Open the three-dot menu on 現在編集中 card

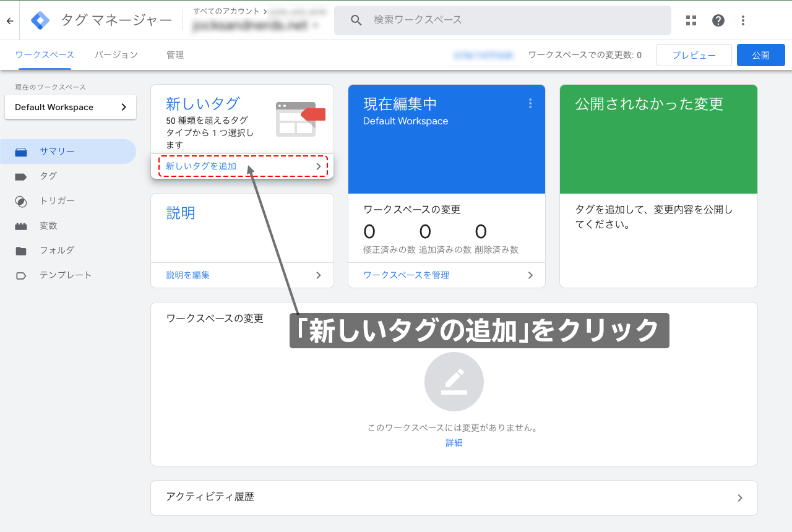click(530, 103)
